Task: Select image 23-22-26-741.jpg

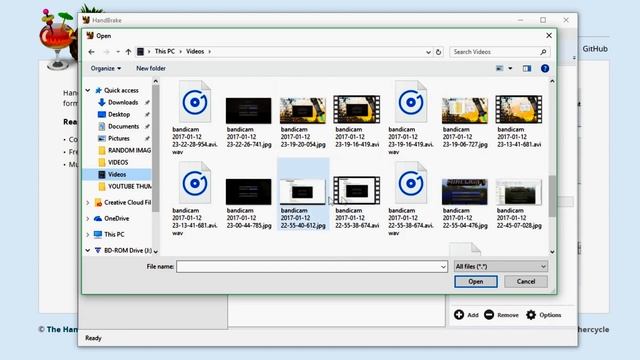Action: coord(249,122)
